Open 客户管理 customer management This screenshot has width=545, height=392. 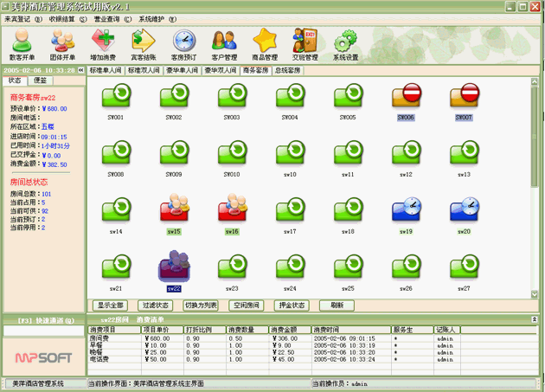(x=224, y=44)
